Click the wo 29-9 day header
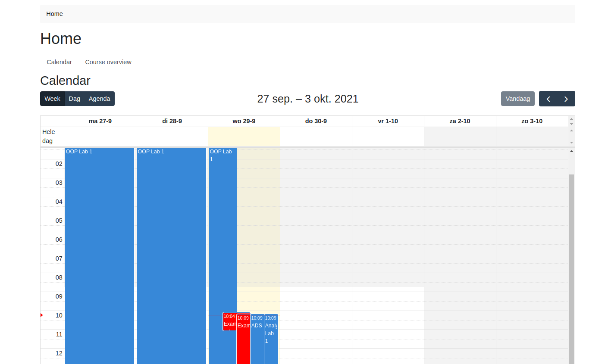This screenshot has width=608, height=364. tap(244, 121)
